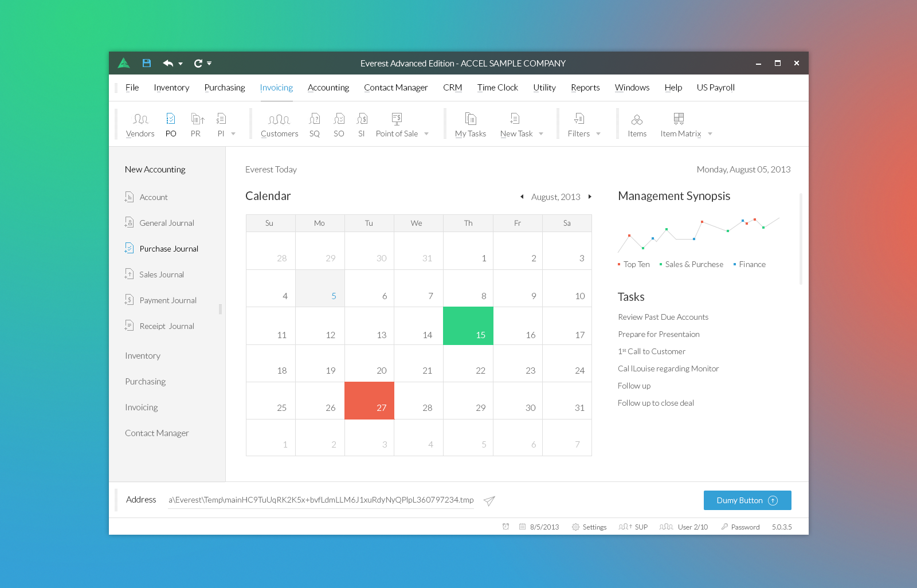Select calendar day 5
This screenshot has height=588, width=917.
pos(320,288)
